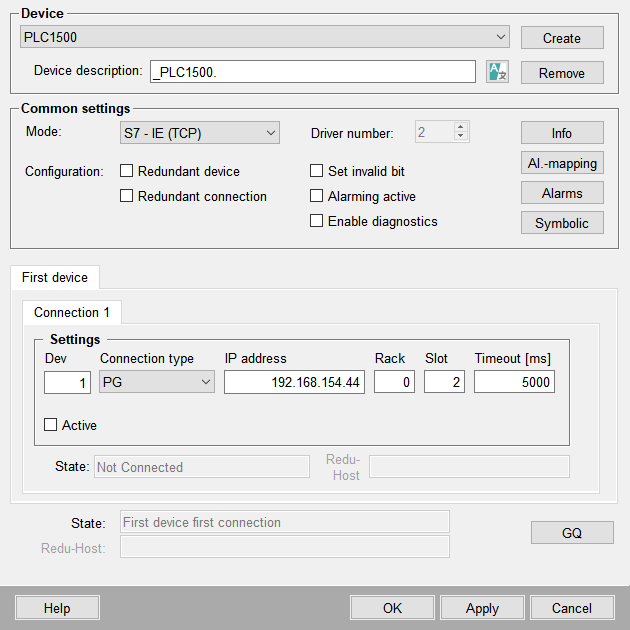
Task: Enable the Redundant connection checkbox
Action: [x=126, y=196]
